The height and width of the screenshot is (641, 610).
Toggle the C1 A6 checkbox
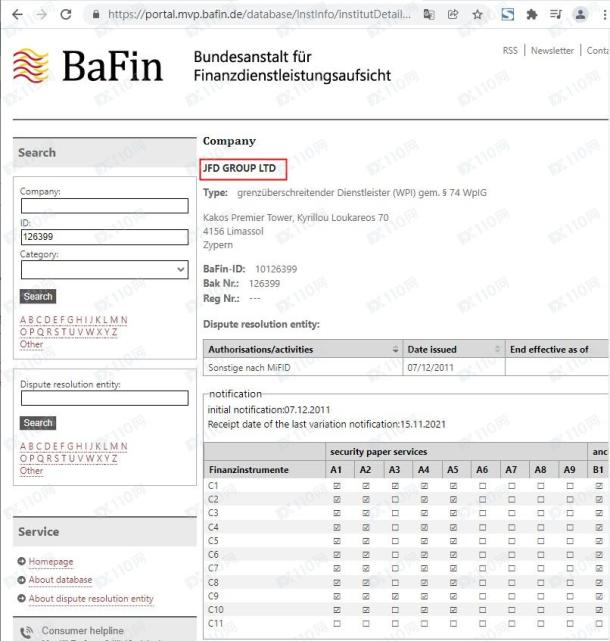pyautogui.click(x=482, y=486)
